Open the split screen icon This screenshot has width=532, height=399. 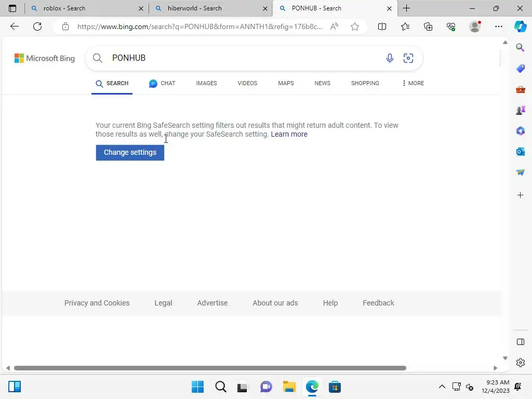point(382,26)
